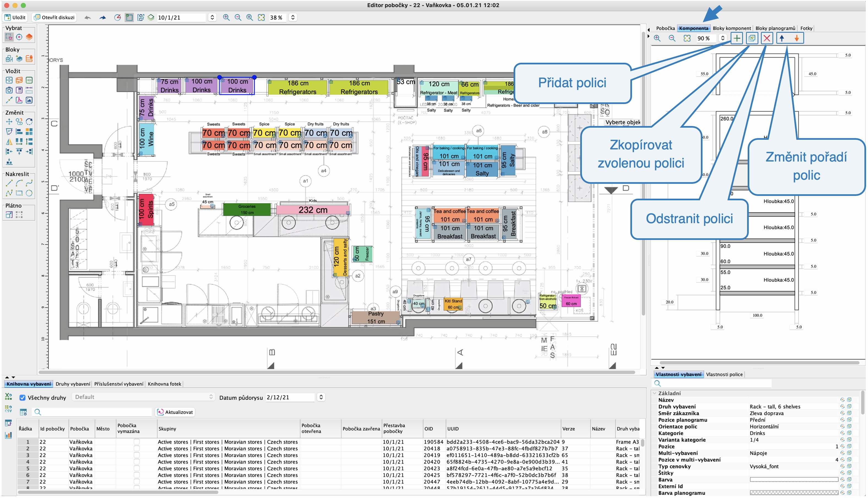Zoom in on the floor plan canvas

[x=226, y=17]
